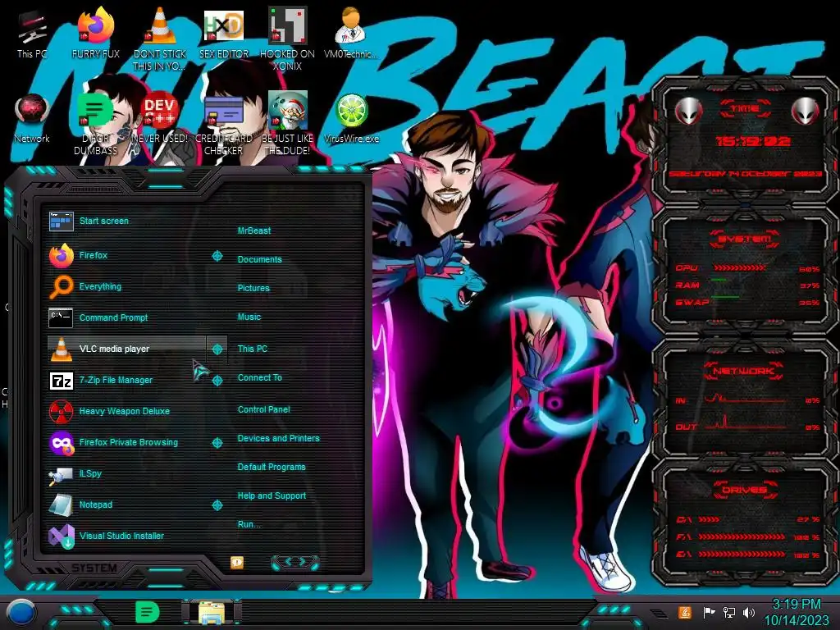The width and height of the screenshot is (840, 630).
Task: Open the MrBeast user folder link
Action: coord(254,231)
